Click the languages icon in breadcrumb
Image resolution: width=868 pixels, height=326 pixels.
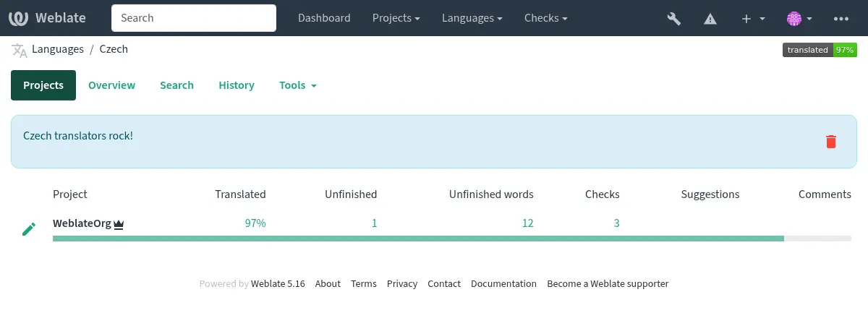coord(20,50)
